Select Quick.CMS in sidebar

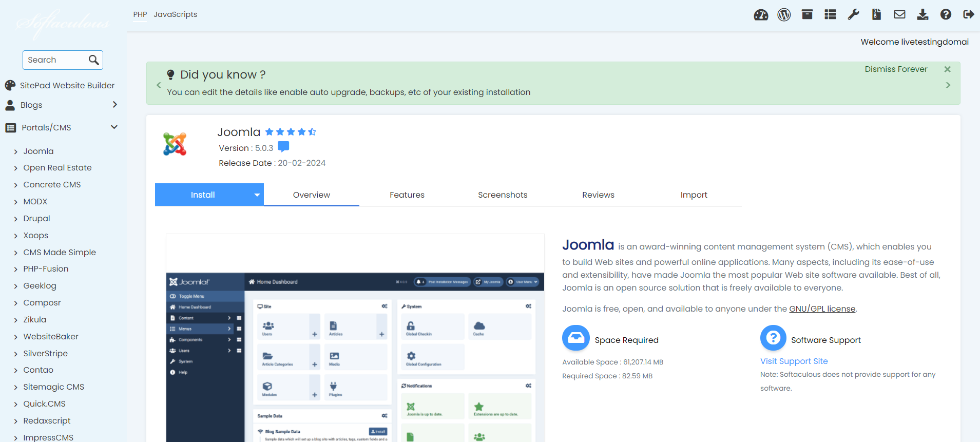click(x=44, y=404)
